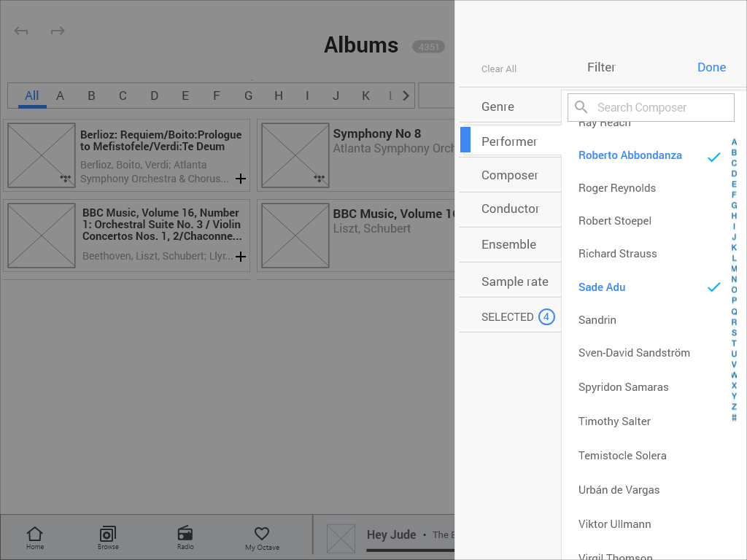Click the back navigation arrow
This screenshot has width=747, height=560.
click(20, 31)
